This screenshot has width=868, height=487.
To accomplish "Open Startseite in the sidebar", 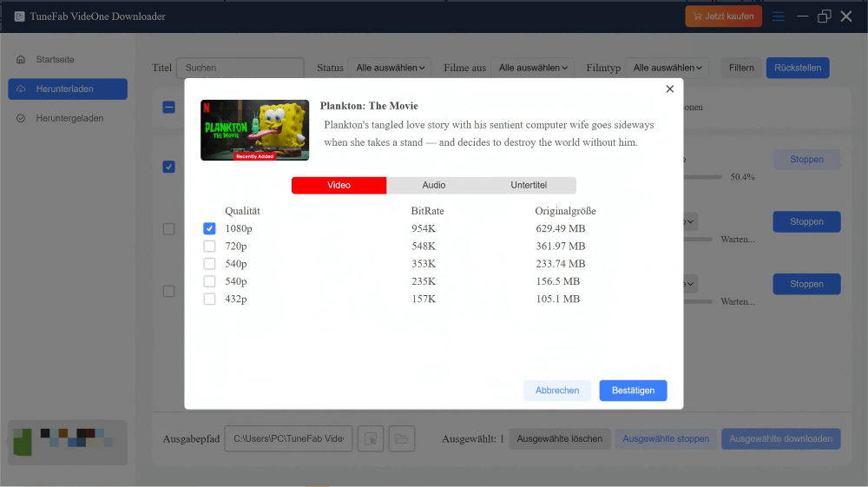I will [x=68, y=59].
